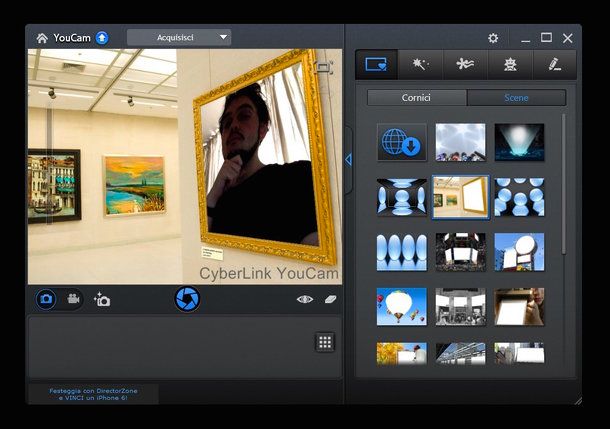Select the frames and scenes effects tab
610x429 pixels.
click(377, 65)
